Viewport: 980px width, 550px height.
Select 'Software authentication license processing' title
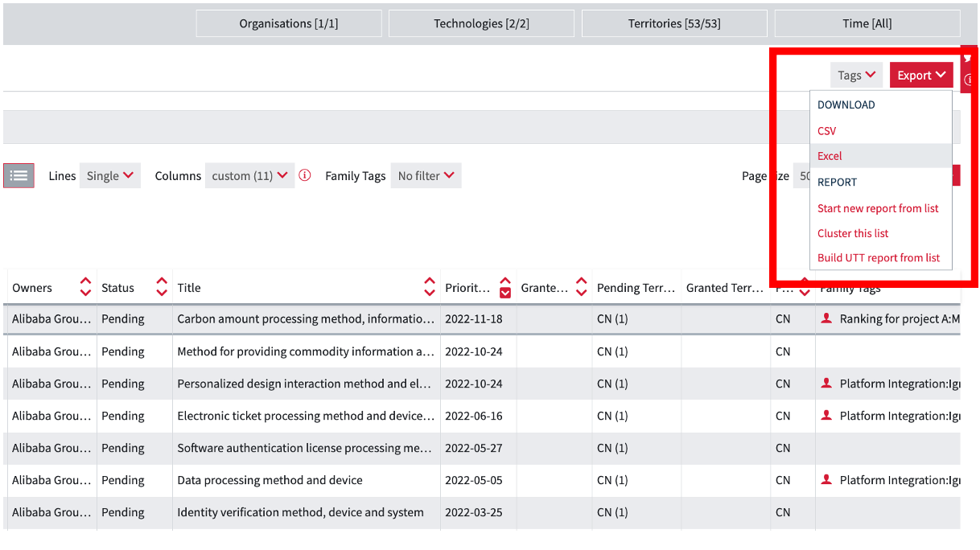click(305, 448)
